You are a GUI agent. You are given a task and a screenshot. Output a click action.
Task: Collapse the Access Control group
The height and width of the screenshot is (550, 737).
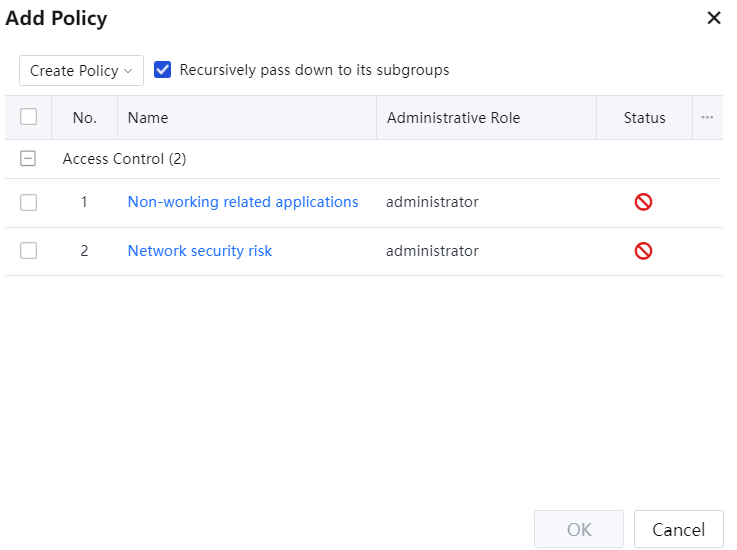[29, 159]
